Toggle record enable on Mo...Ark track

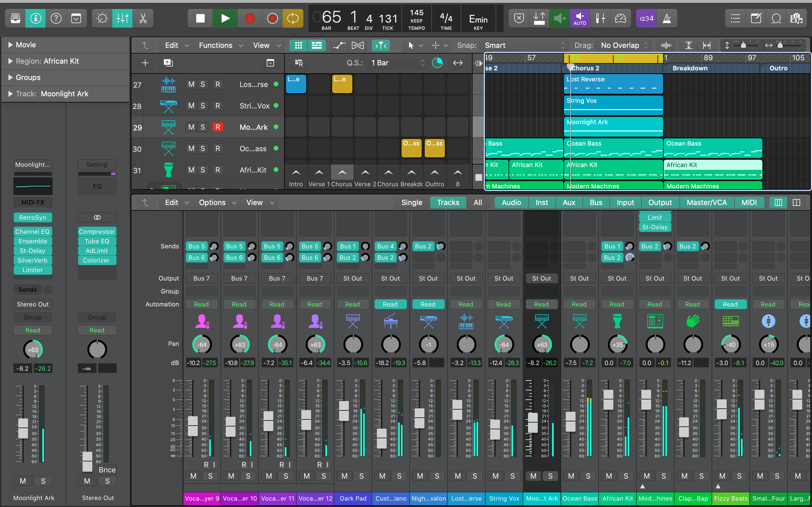tap(218, 127)
